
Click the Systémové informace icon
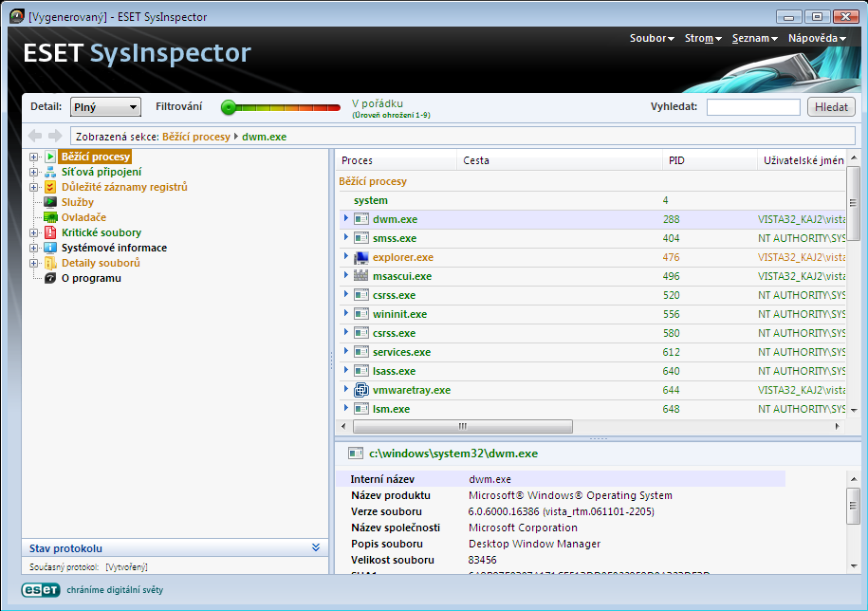pyautogui.click(x=50, y=248)
